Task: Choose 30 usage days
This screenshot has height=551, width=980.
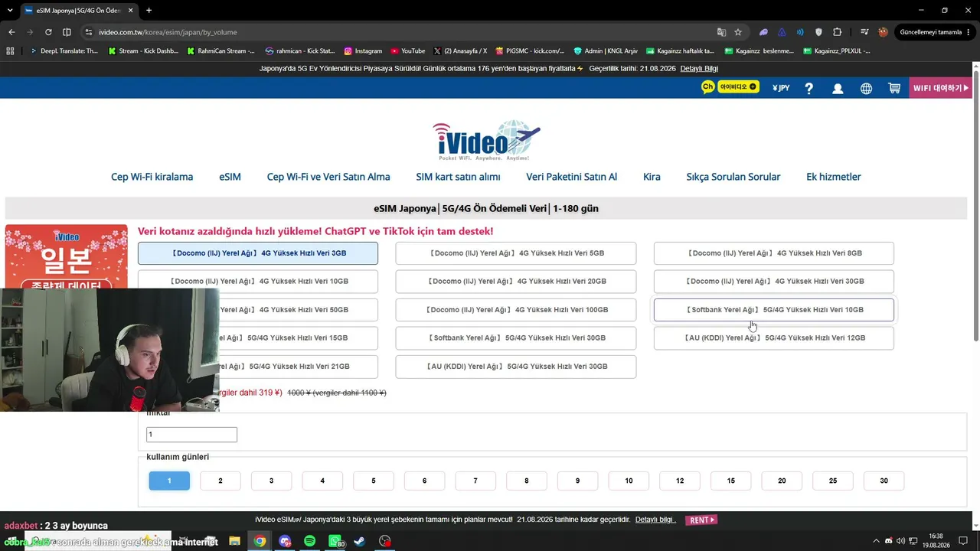Action: 884,481
